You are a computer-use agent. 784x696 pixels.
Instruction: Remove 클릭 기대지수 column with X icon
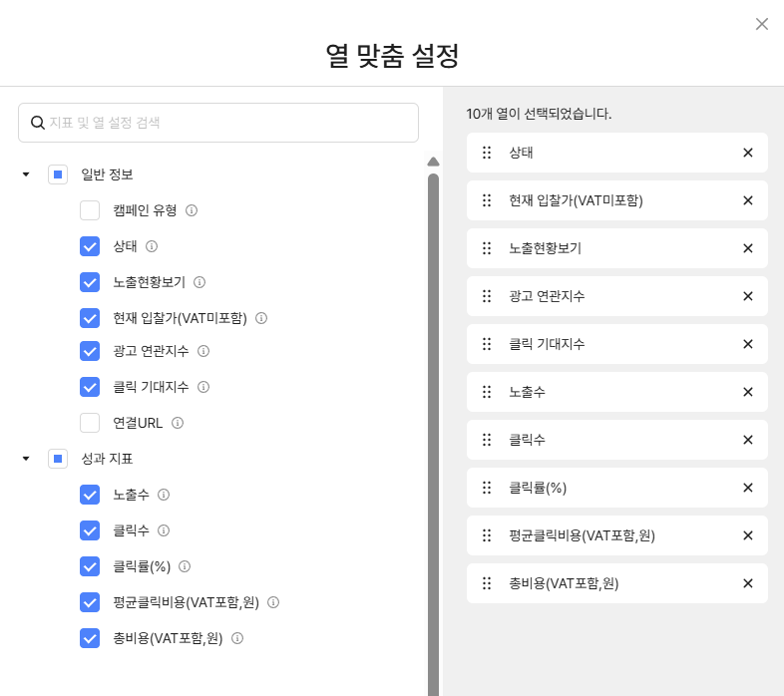(748, 344)
